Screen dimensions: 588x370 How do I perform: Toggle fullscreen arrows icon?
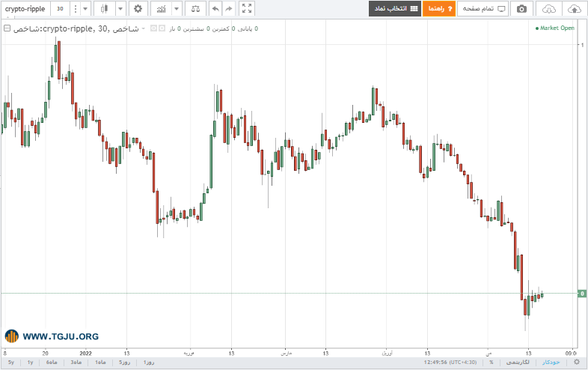(x=247, y=9)
